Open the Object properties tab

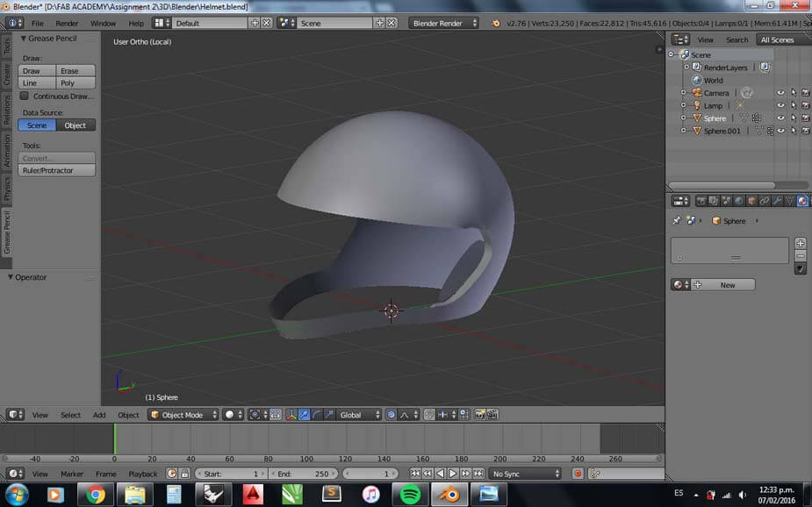click(751, 201)
